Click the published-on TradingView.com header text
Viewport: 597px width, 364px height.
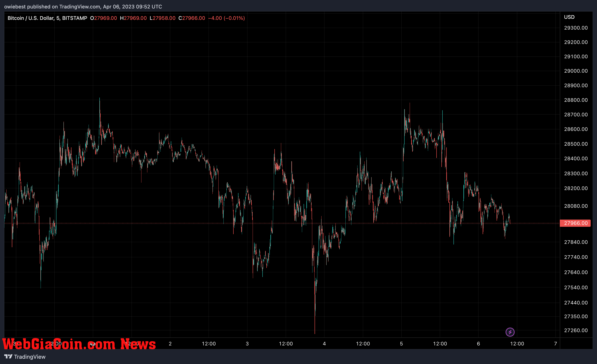pos(83,7)
